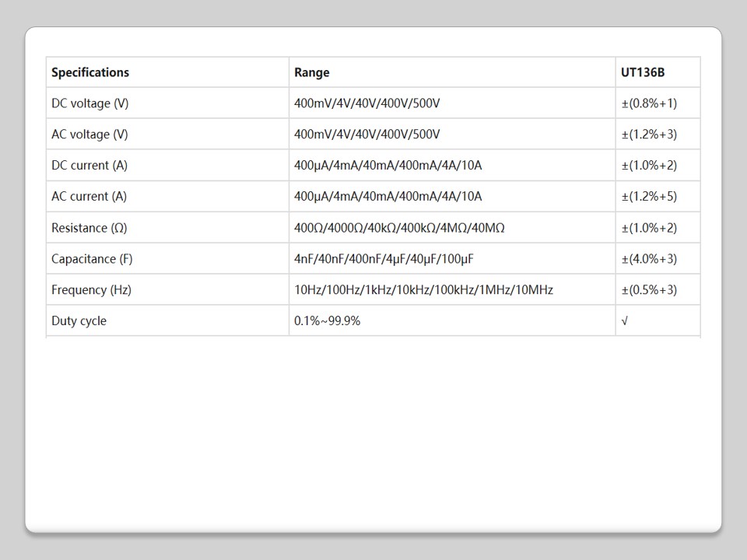Click the 4nF/40nF/400nF capacitance range cell
Viewport: 747px width, 560px height.
(x=384, y=259)
